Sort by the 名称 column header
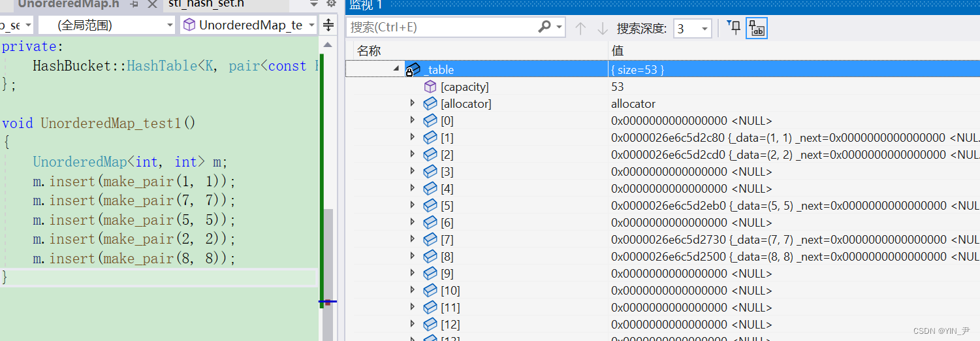The width and height of the screenshot is (980, 341). (369, 50)
